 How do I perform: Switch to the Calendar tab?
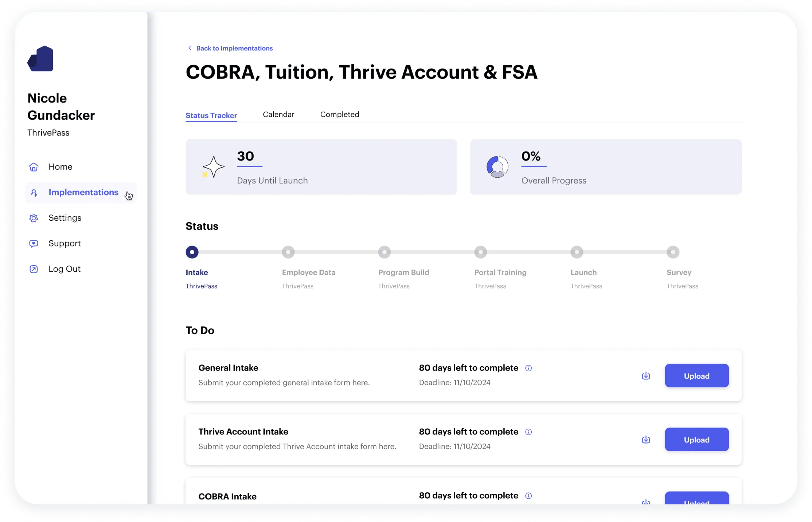click(x=278, y=115)
